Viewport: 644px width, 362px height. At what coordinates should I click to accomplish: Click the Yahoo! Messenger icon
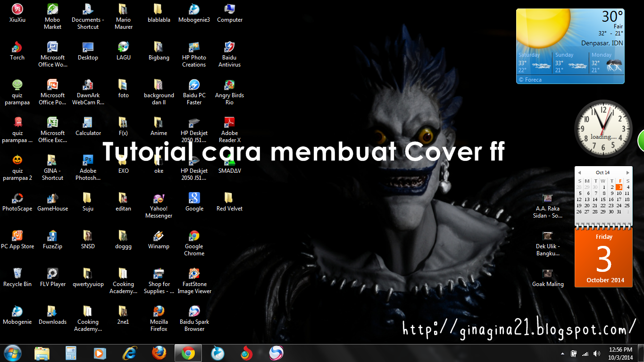[x=159, y=205]
